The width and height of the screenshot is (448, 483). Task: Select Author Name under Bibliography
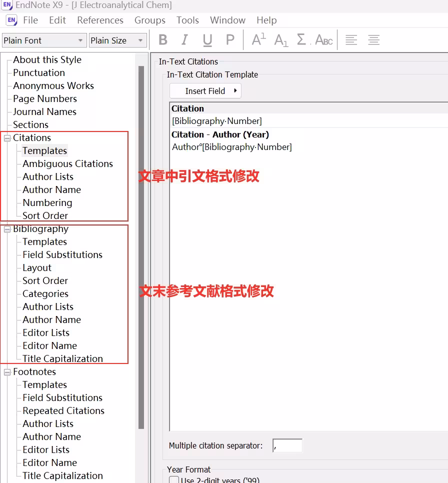point(52,319)
